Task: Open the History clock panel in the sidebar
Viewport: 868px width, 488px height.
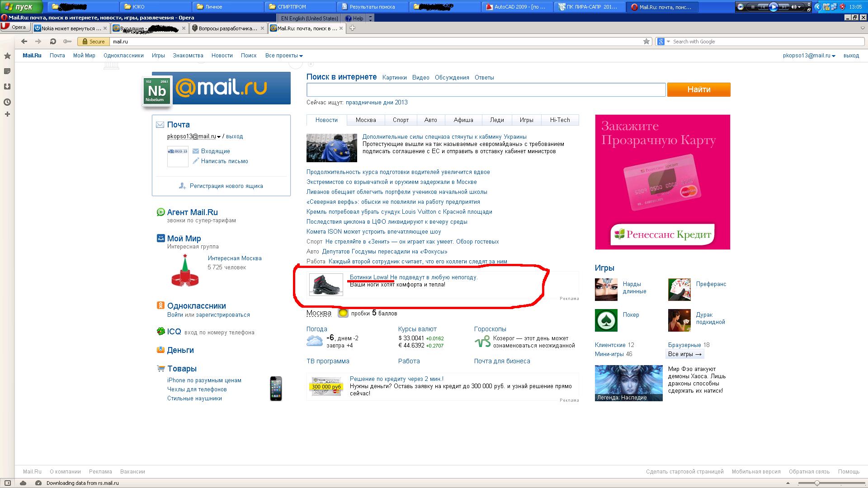Action: tap(7, 102)
